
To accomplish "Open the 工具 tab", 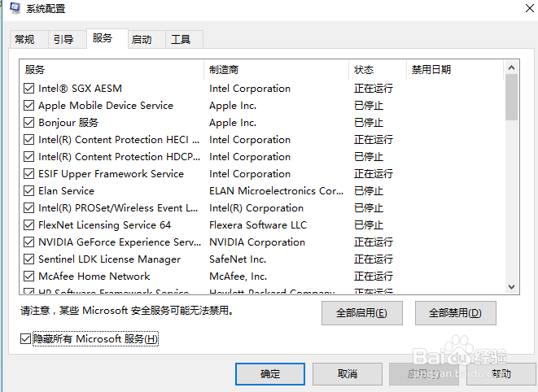I will [x=184, y=39].
